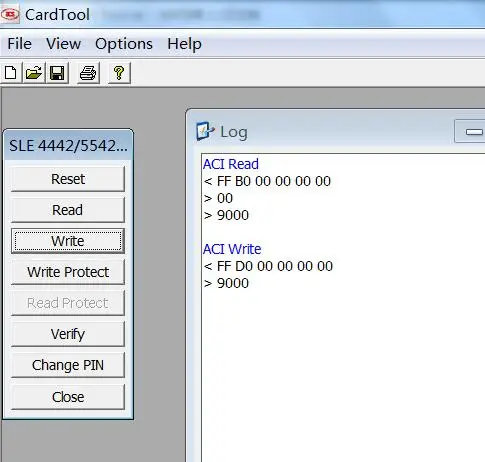
Task: Click the 'ACI Read' log heading
Action: click(231, 164)
